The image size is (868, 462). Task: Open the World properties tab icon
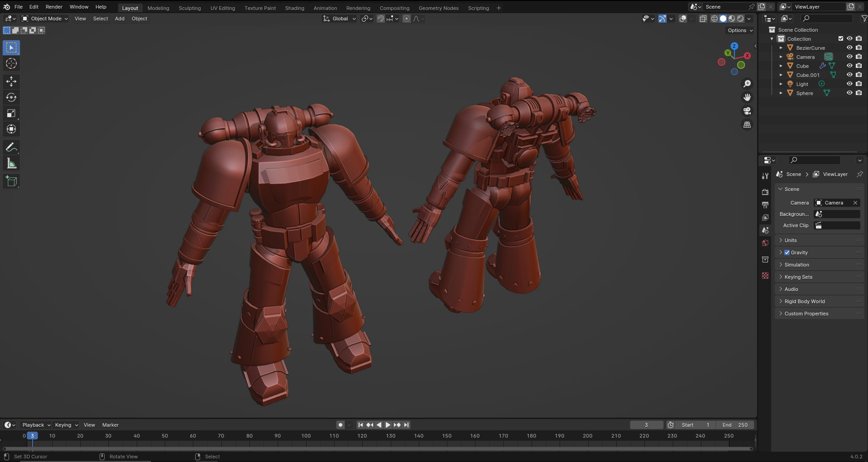[x=765, y=243]
